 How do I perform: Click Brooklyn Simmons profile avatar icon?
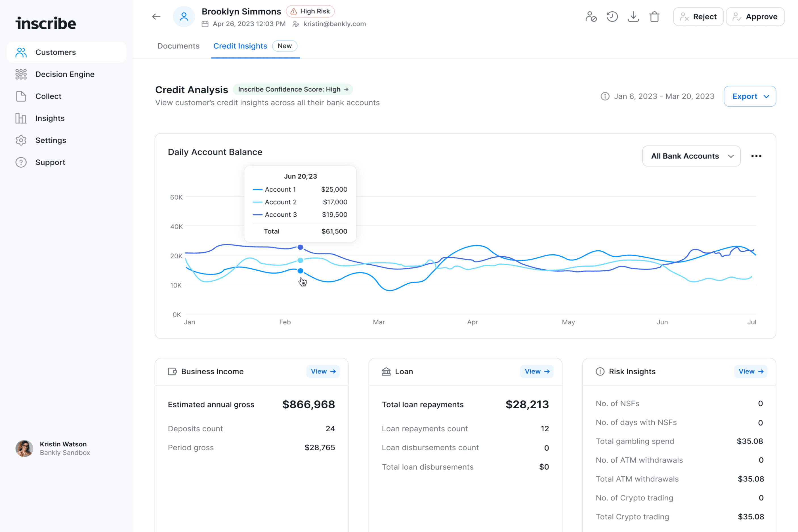pyautogui.click(x=184, y=17)
